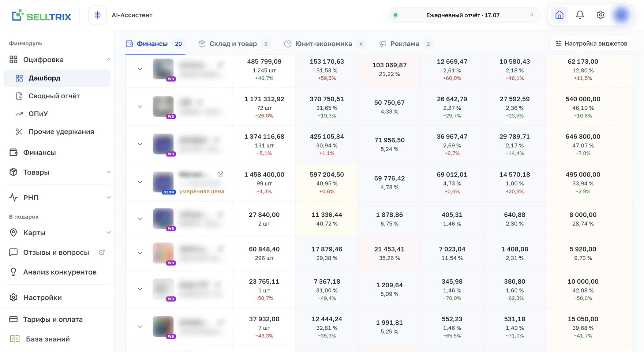Click the home icon in top bar
The height and width of the screenshot is (352, 644).
pos(559,15)
